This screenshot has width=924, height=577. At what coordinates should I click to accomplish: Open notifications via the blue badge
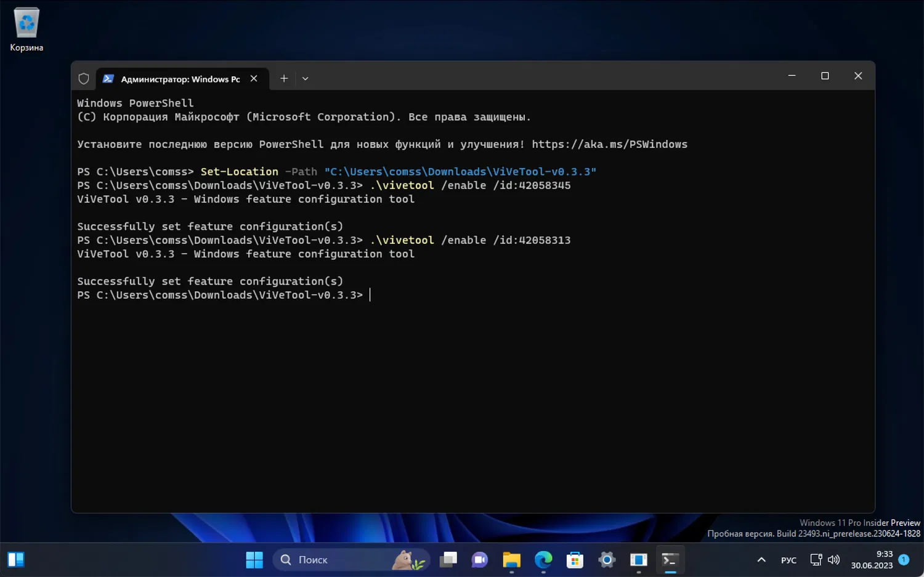click(x=904, y=560)
